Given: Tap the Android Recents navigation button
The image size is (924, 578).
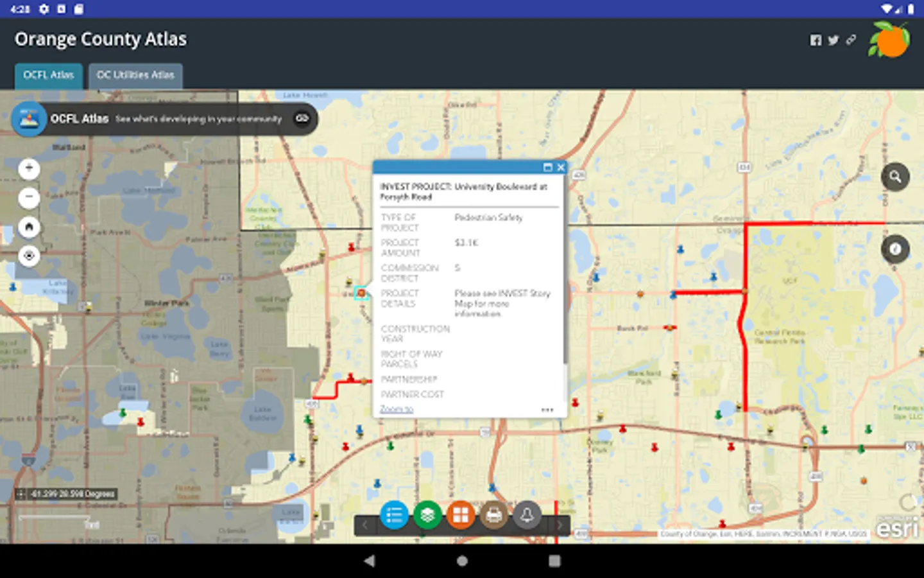Looking at the screenshot, I should click(554, 561).
